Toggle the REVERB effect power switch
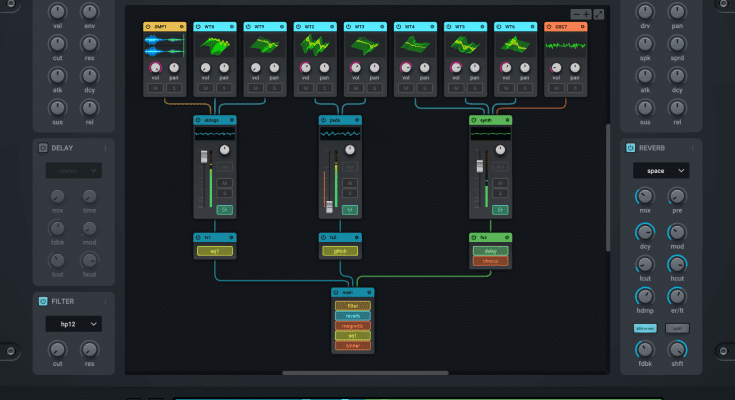Image resolution: width=735 pixels, height=400 pixels. (631, 148)
